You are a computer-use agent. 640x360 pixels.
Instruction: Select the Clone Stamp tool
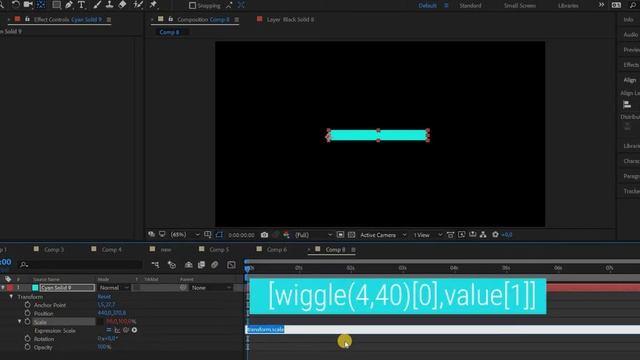pos(109,5)
